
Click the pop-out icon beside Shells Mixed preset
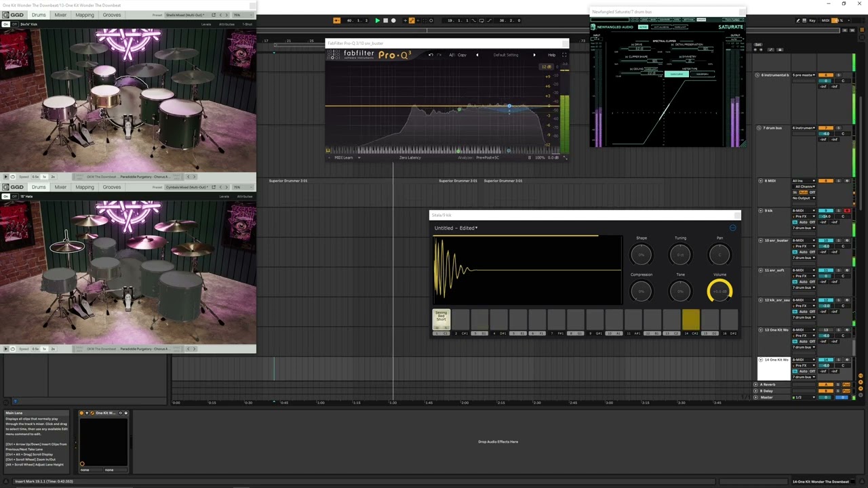(214, 15)
